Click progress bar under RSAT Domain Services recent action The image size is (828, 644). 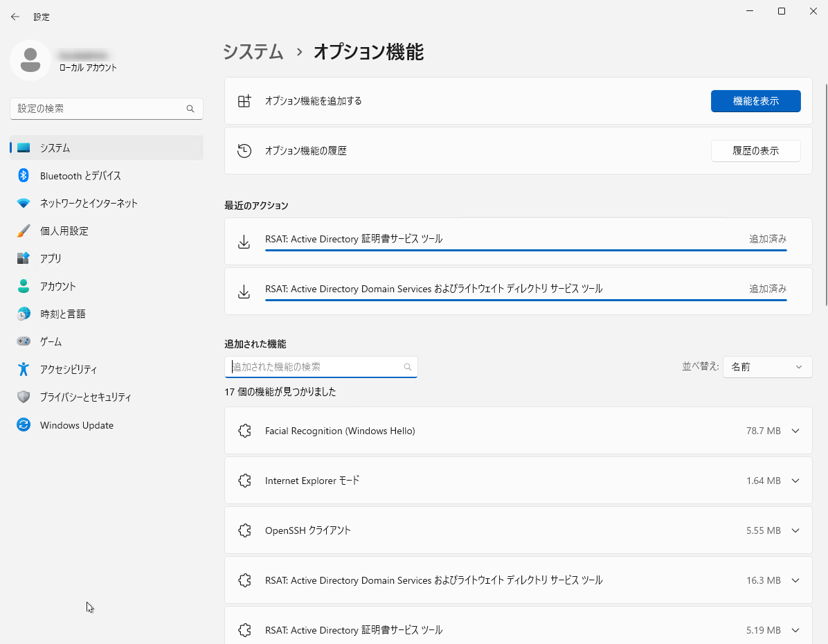pyautogui.click(x=526, y=300)
